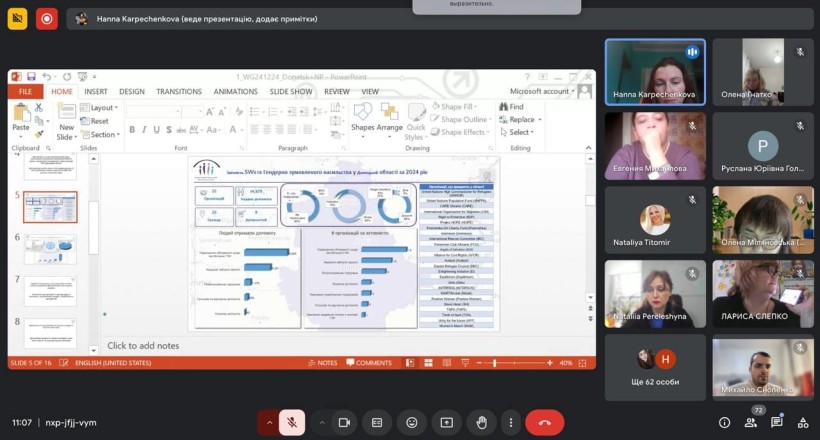Start Slide Show from status bar

pos(465,363)
